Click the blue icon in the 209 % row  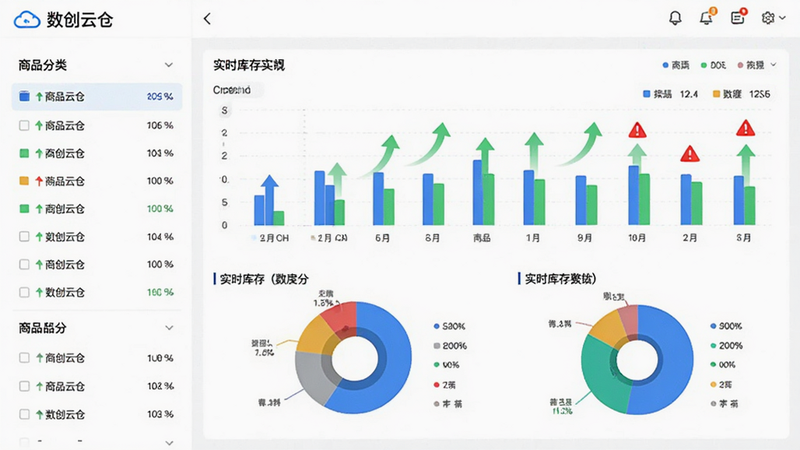point(24,96)
